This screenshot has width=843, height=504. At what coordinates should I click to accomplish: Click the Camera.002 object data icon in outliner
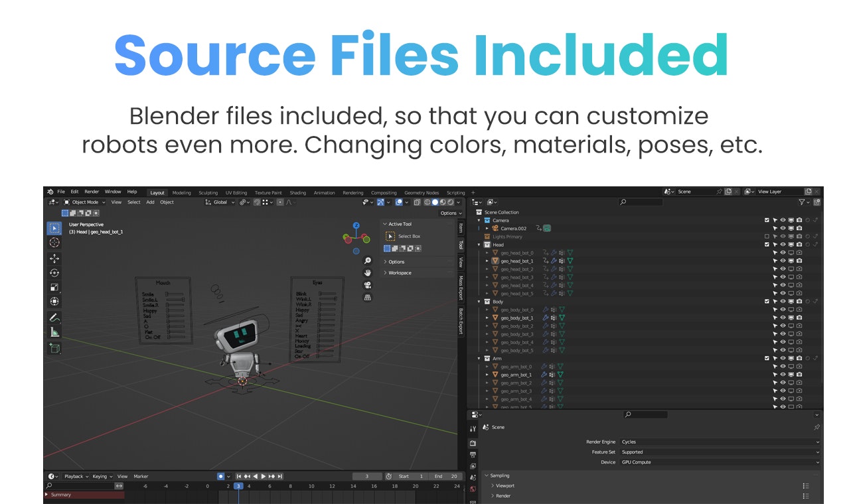[547, 228]
